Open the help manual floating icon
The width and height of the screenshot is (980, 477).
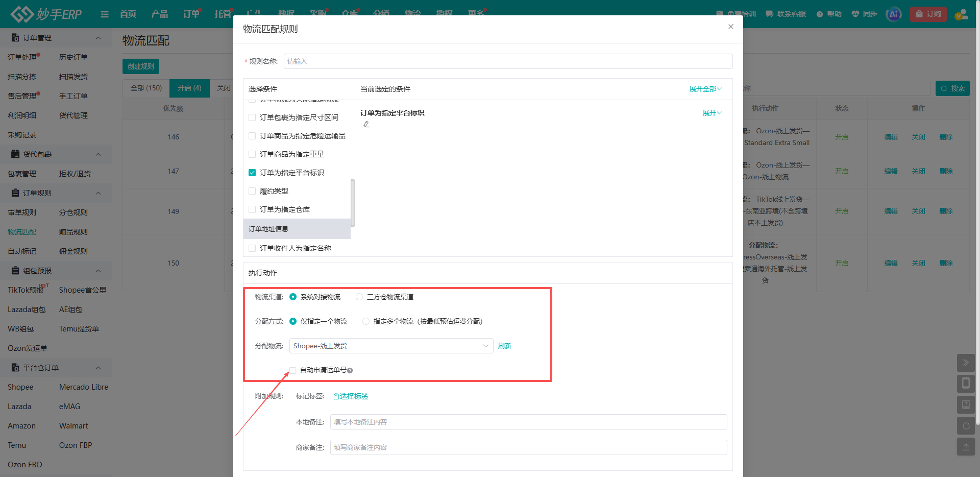point(966,404)
